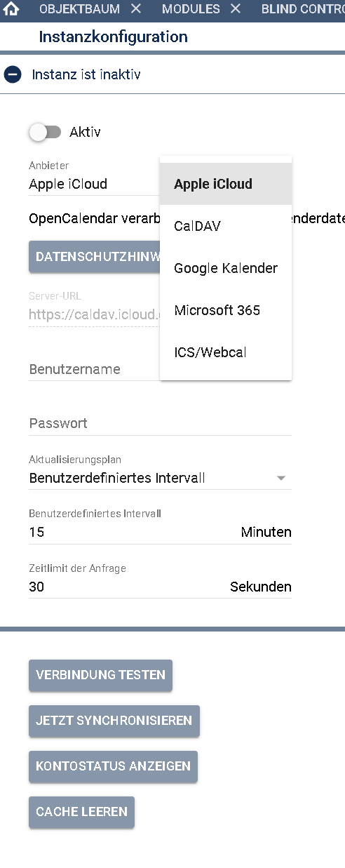Choose Google Kalender option
345x868 pixels.
coord(226,268)
